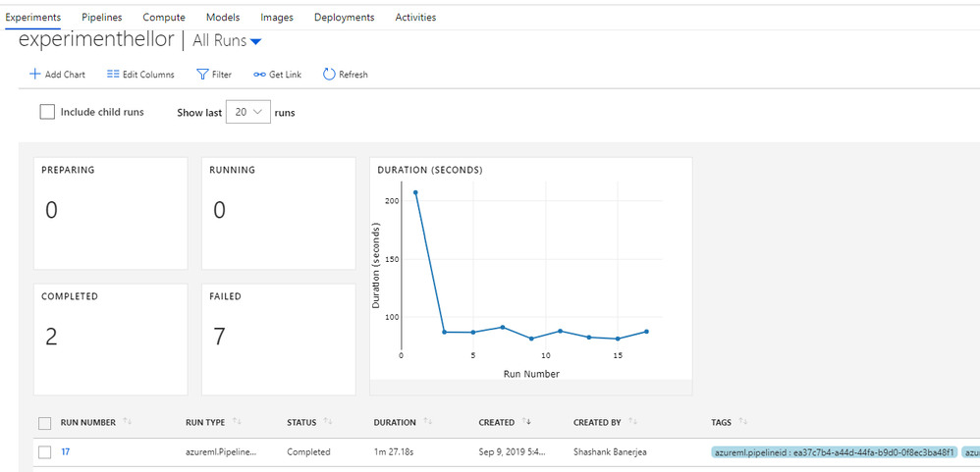Click the rightmost chart data point for run 17
Image resolution: width=980 pixels, height=472 pixels.
coord(646,332)
